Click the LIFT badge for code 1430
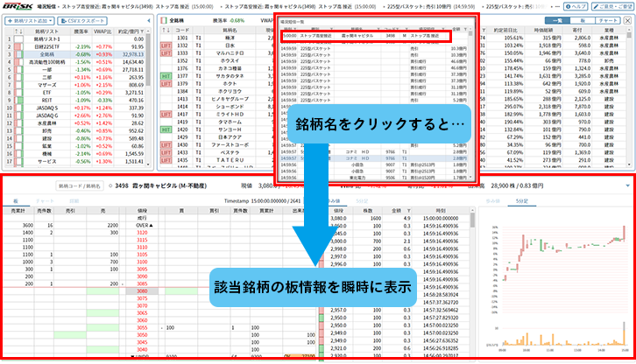This screenshot has height=364, width=636. click(x=166, y=144)
